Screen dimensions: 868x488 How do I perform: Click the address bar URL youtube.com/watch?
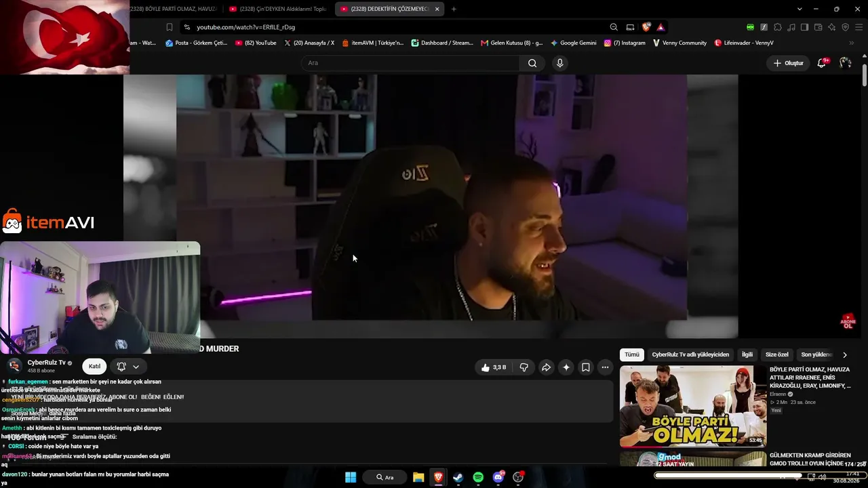click(x=245, y=27)
